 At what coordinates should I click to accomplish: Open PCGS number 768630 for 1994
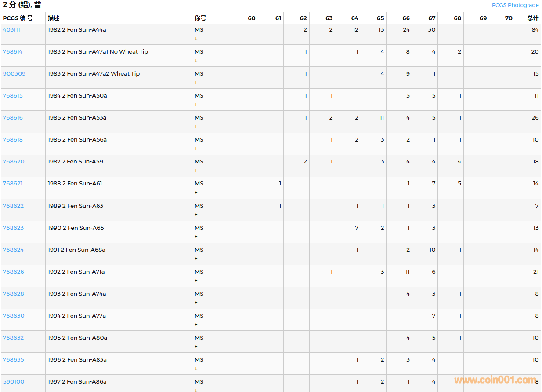click(14, 316)
